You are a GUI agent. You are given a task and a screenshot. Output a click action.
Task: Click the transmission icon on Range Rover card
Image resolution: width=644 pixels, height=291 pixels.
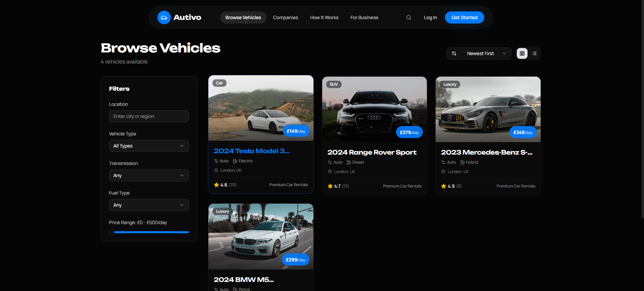pos(330,162)
